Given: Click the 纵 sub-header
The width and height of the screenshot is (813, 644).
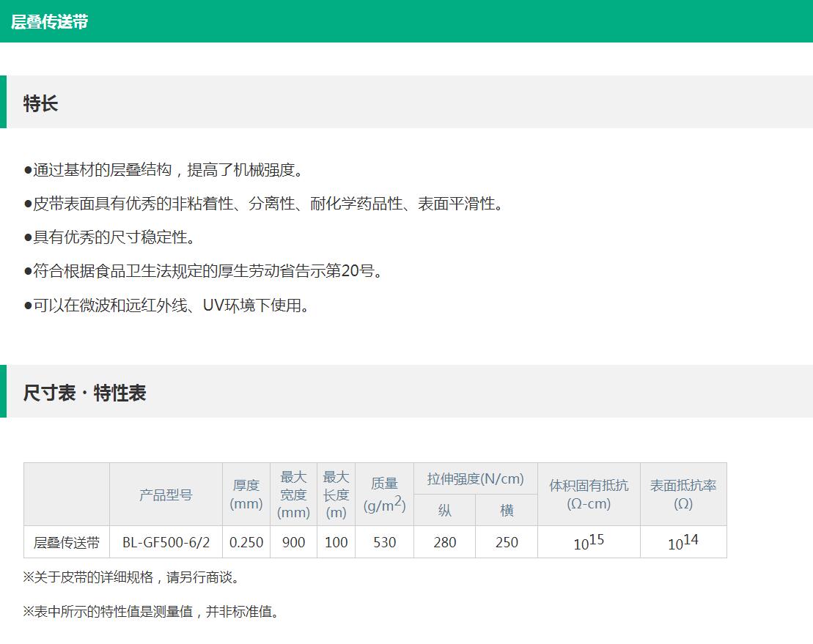Looking at the screenshot, I should point(445,511).
